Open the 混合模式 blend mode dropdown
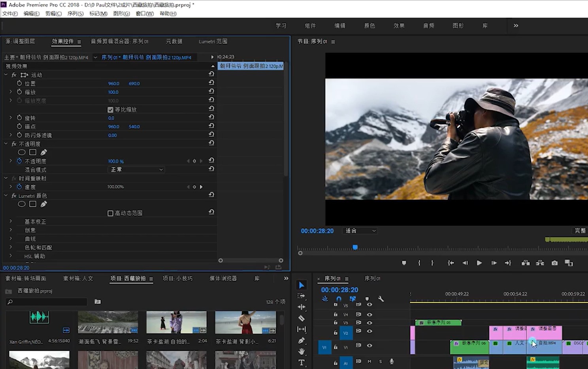588x369 pixels. pos(136,169)
